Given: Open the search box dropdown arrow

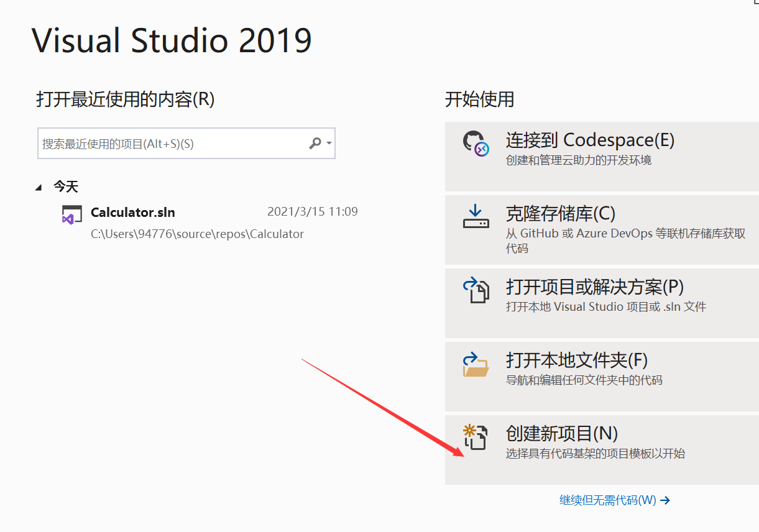Looking at the screenshot, I should coord(329,144).
